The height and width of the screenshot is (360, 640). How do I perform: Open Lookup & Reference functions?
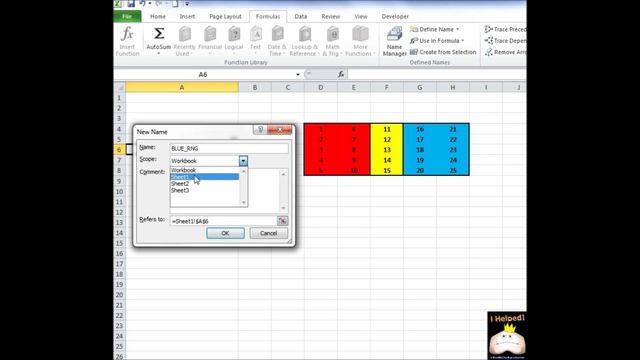point(304,41)
